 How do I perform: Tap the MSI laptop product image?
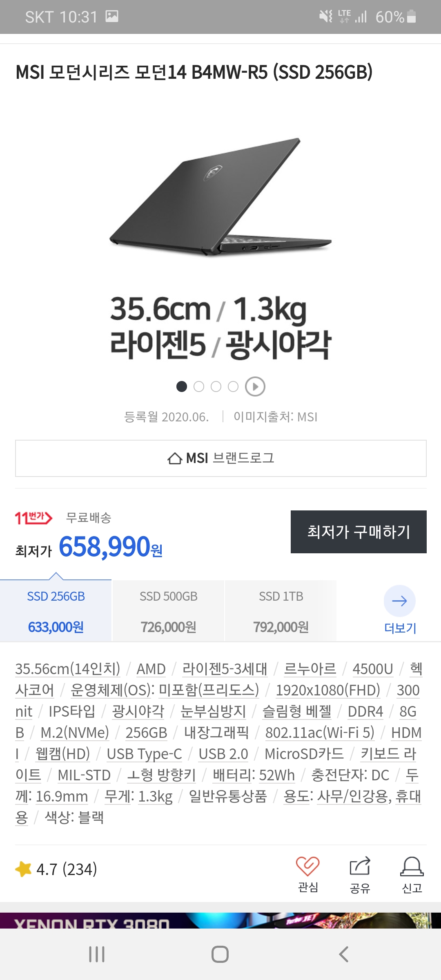220,198
